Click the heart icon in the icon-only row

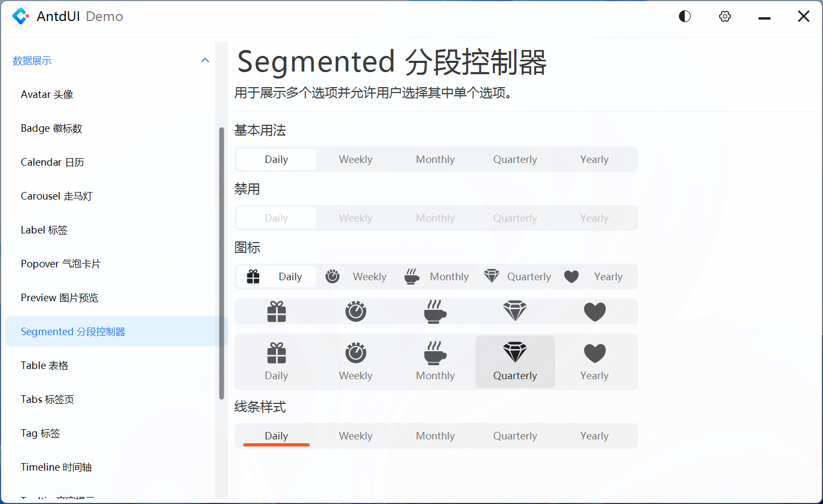594,311
